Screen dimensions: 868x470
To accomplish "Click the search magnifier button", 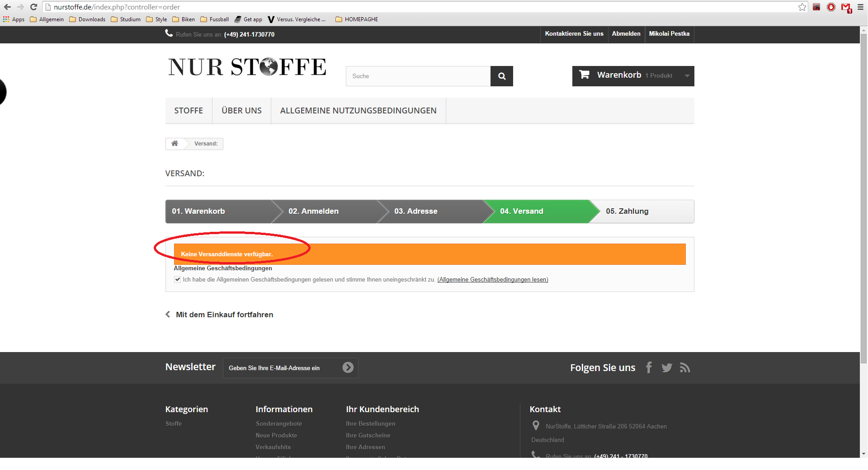I will point(502,76).
